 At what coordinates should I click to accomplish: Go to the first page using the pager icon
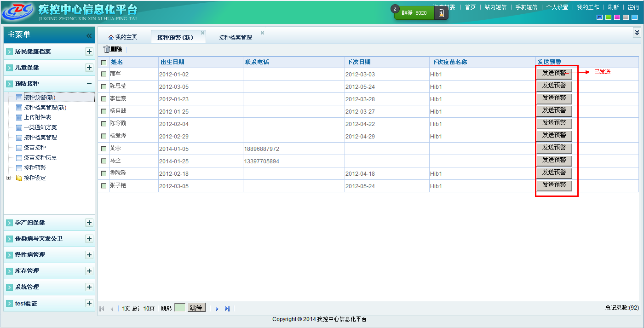pyautogui.click(x=102, y=309)
